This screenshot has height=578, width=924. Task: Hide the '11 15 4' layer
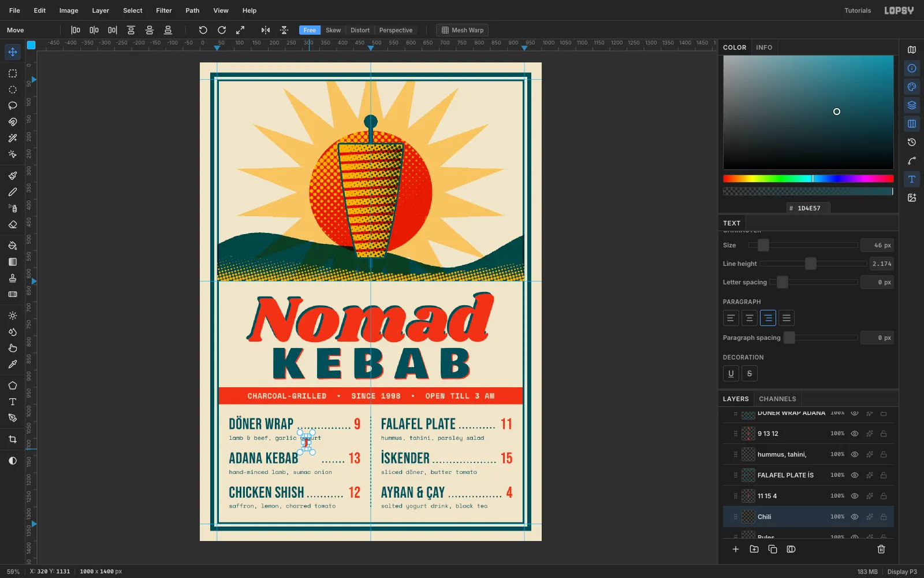(855, 496)
